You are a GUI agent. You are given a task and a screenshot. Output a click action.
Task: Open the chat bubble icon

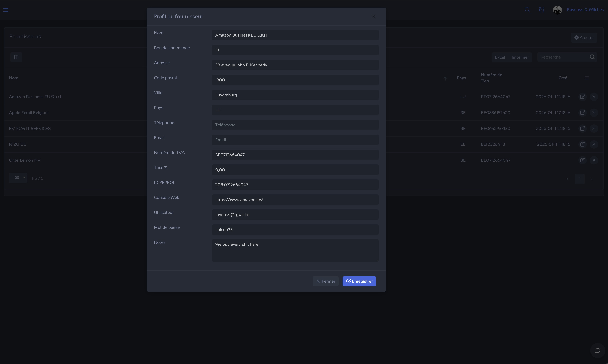598,351
